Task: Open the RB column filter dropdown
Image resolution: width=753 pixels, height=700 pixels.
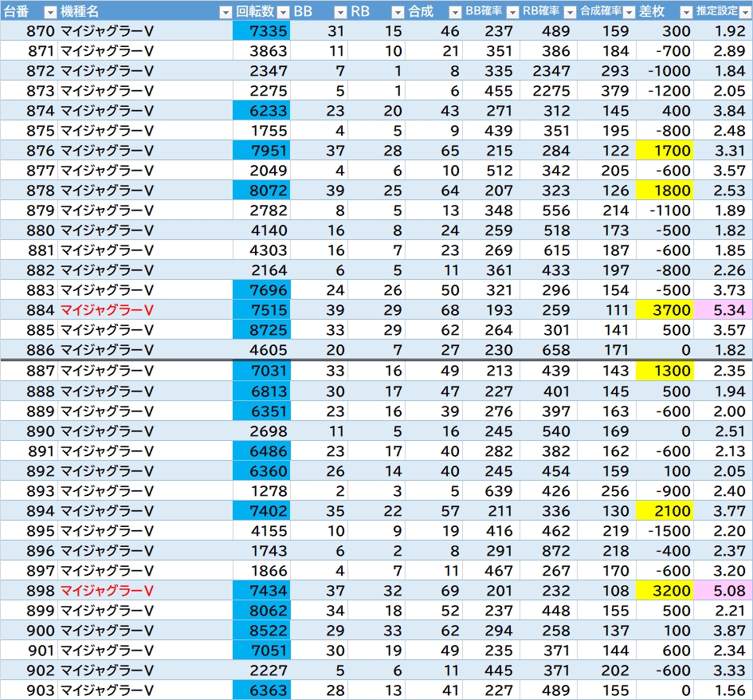Action: (398, 12)
